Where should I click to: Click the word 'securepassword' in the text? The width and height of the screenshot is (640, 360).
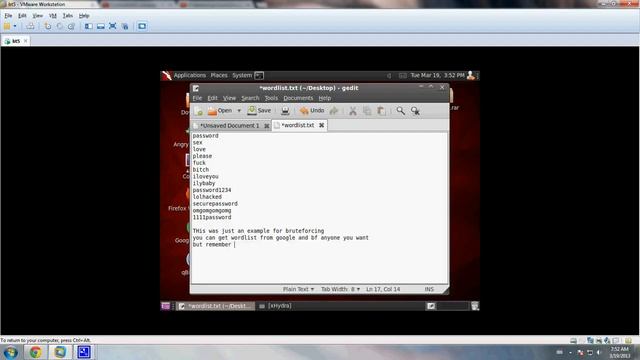tap(215, 204)
